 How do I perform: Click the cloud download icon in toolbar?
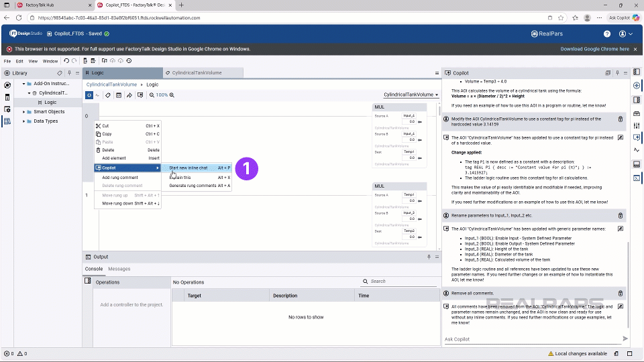[121, 61]
